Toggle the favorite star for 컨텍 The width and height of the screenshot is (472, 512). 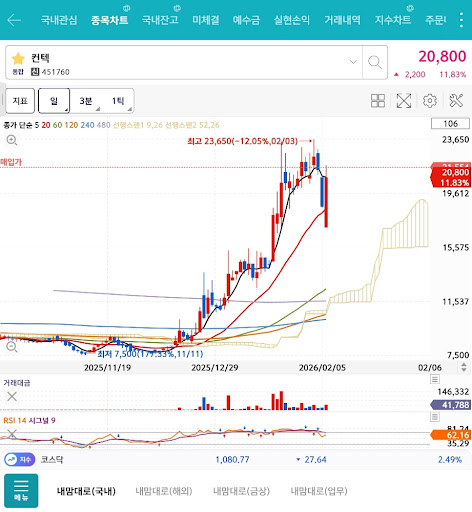(x=18, y=59)
